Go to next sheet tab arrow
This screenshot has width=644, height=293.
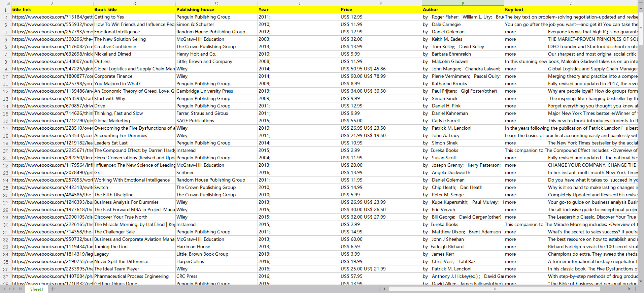(x=14, y=289)
